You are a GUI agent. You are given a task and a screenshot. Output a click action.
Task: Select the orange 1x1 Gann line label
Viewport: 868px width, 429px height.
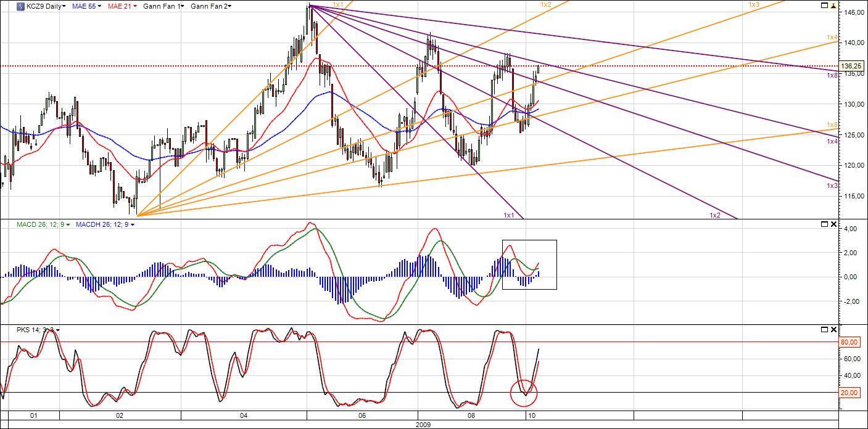[338, 5]
